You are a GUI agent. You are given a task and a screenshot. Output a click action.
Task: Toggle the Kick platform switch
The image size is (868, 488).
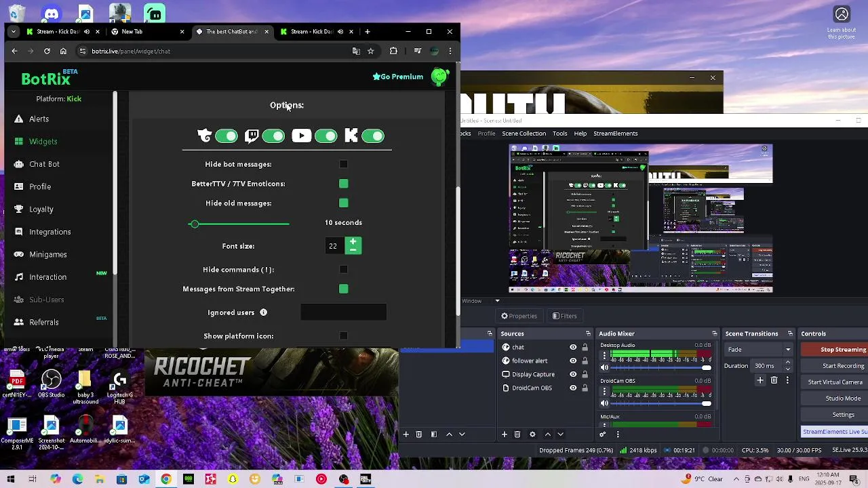373,136
